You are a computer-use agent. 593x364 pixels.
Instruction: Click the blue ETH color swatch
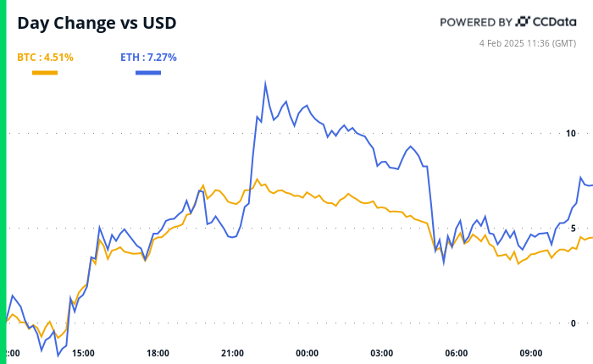148,73
